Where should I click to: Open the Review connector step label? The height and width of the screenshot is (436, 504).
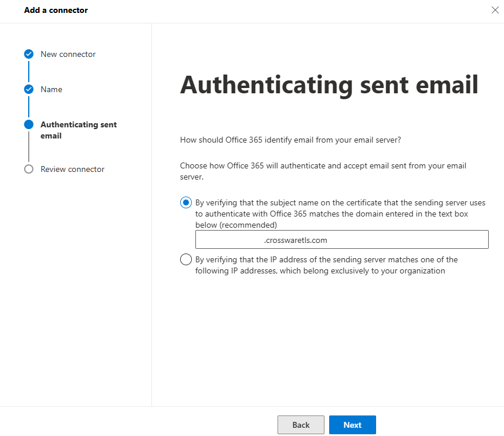pyautogui.click(x=72, y=169)
